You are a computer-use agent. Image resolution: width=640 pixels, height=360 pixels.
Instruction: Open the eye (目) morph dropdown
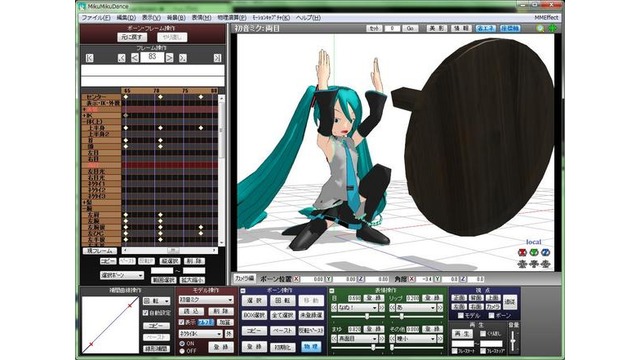[x=357, y=308]
